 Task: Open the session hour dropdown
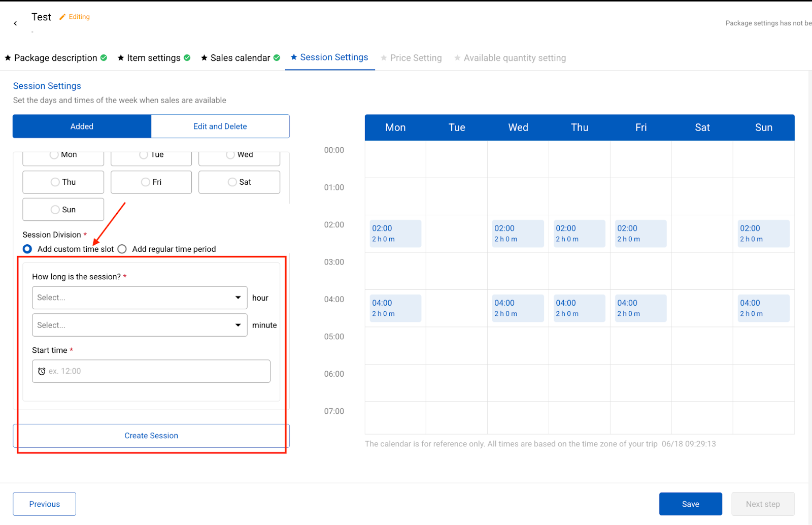click(x=140, y=298)
